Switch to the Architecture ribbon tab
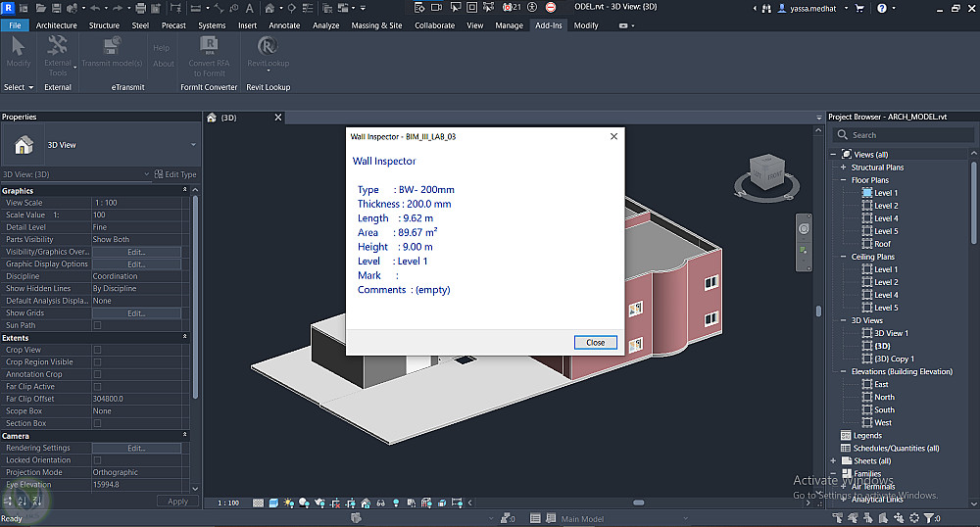 coord(57,25)
